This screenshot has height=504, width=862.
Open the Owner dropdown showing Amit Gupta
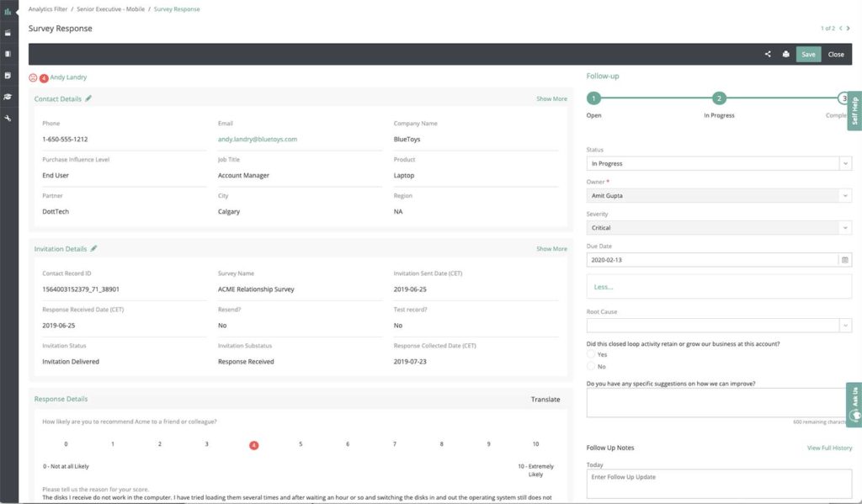click(x=717, y=195)
